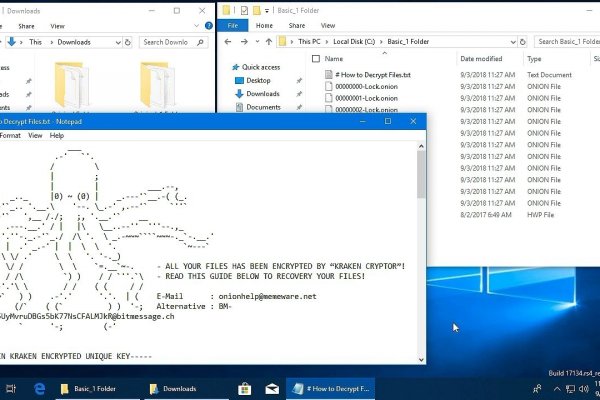This screenshot has height=400, width=600.
Task: Click the Up arrow in Basic_1 Folder navigation
Action: click(269, 42)
